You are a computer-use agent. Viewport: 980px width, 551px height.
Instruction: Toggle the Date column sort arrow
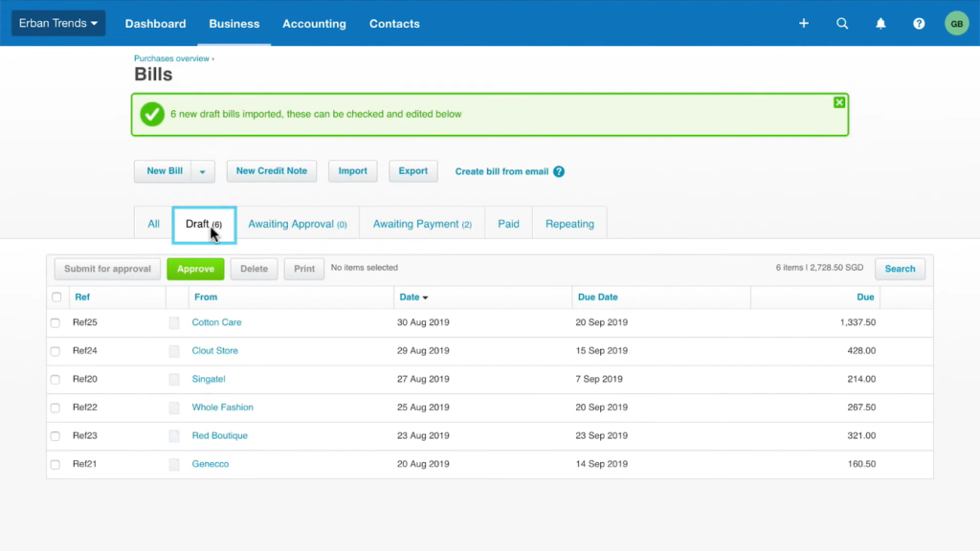point(427,297)
